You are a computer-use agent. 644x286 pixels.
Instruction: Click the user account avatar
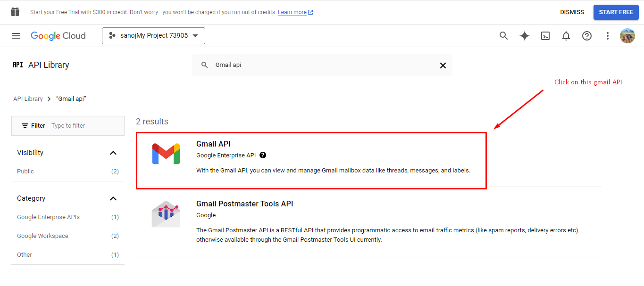[x=627, y=36]
